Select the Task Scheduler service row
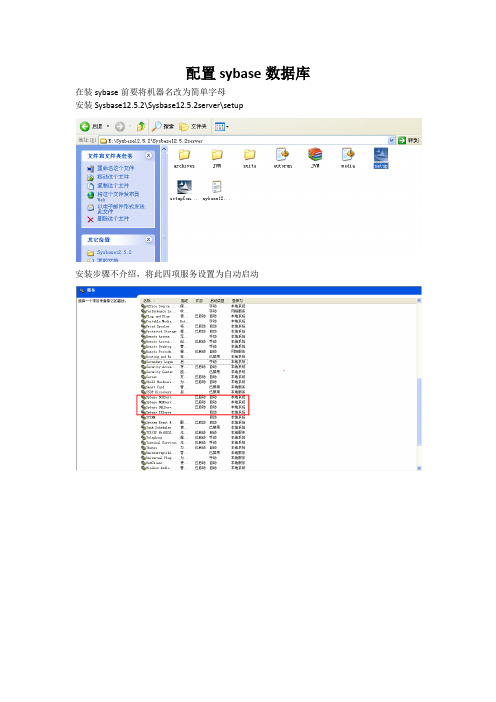This screenshot has width=496, height=702. click(193, 428)
